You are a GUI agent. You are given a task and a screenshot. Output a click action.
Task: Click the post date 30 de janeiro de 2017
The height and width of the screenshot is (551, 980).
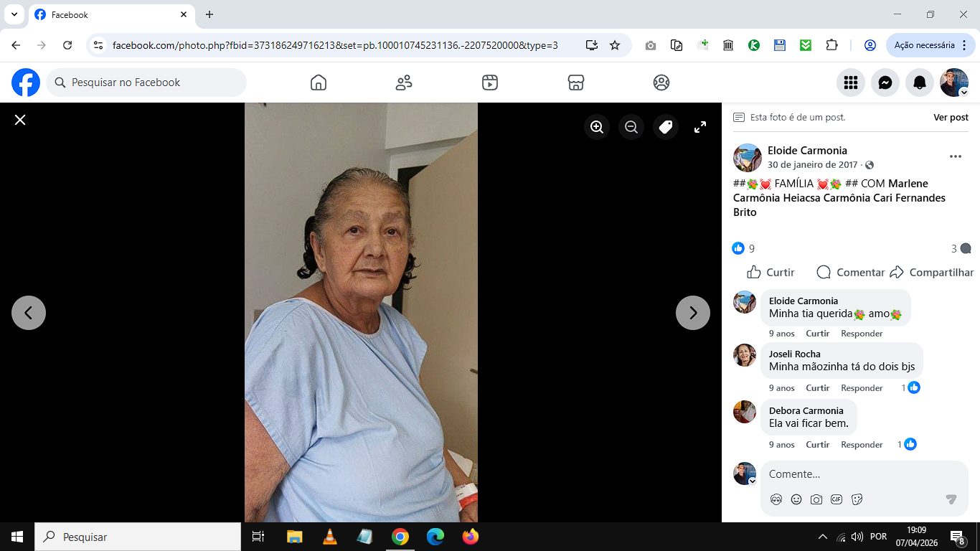pos(812,165)
